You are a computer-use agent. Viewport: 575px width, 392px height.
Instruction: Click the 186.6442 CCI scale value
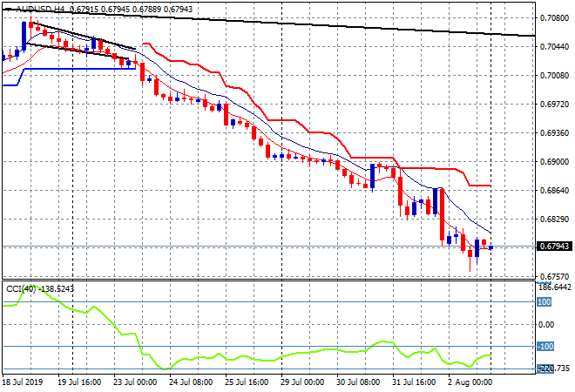pyautogui.click(x=555, y=287)
